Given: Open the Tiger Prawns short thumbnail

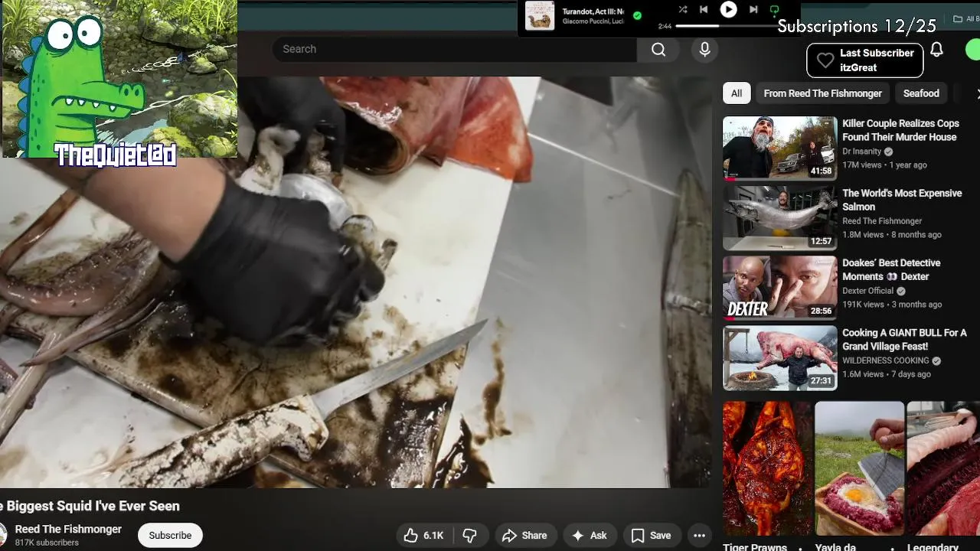Looking at the screenshot, I should [768, 468].
